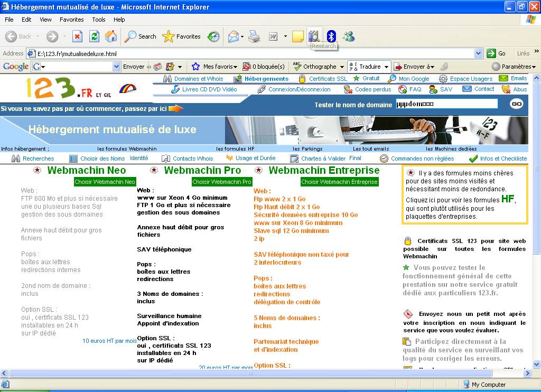Edit the page with Word icon

coord(273,36)
